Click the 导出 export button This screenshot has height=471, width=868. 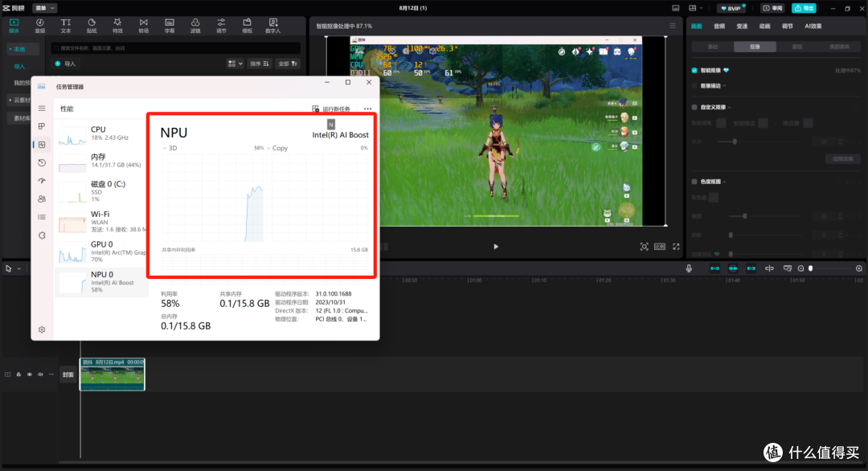click(x=804, y=8)
